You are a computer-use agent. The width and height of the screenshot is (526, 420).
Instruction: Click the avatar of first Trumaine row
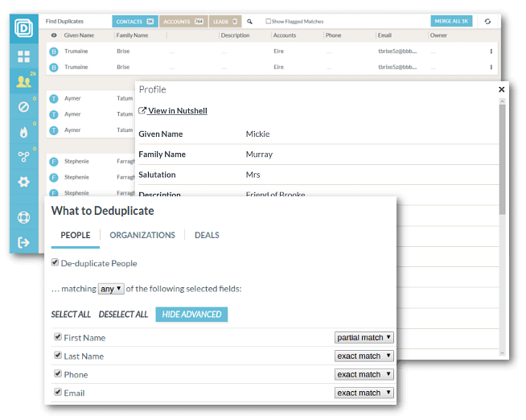pyautogui.click(x=54, y=51)
